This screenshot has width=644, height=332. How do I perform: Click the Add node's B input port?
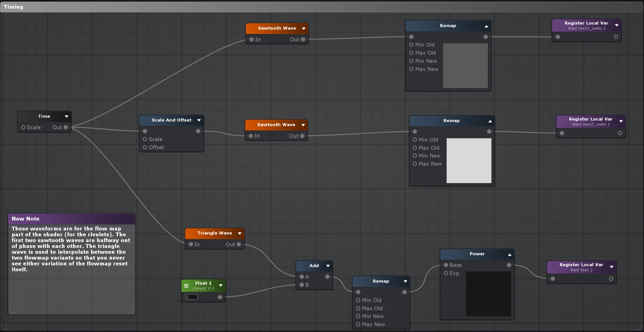pyautogui.click(x=302, y=285)
